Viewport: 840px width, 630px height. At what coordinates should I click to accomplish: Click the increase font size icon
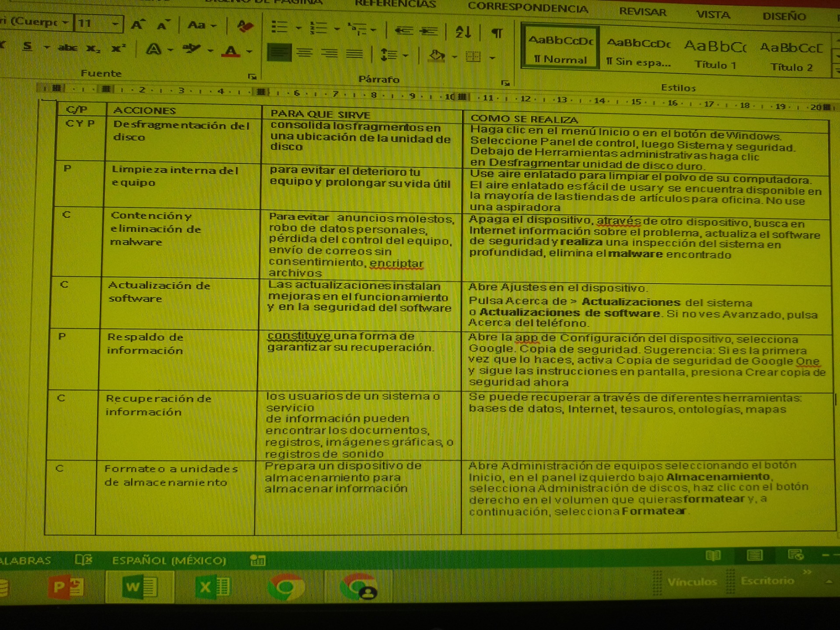click(x=137, y=24)
